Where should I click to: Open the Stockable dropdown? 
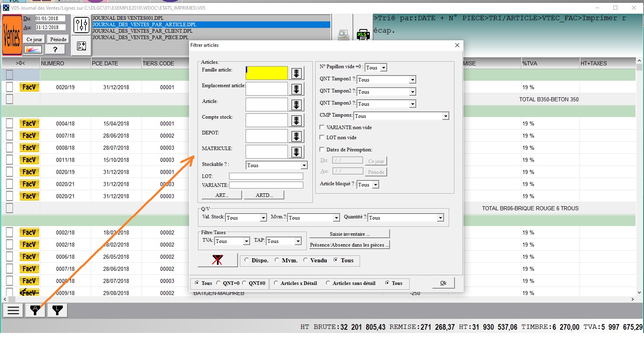coord(304,165)
